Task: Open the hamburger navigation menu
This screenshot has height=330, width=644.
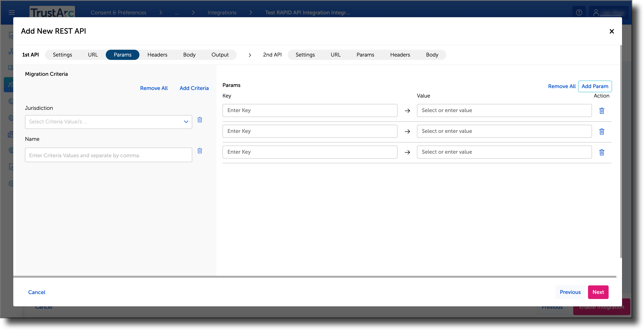Action: pyautogui.click(x=12, y=12)
